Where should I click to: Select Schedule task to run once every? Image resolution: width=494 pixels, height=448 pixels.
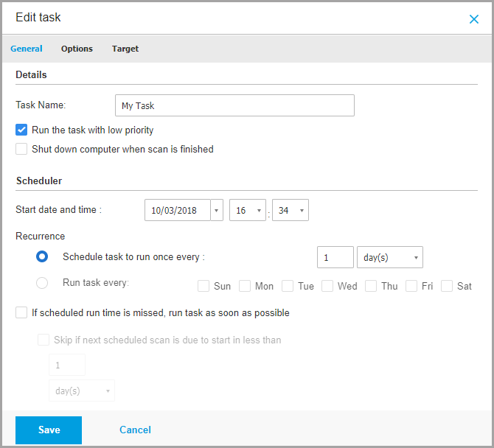tap(43, 256)
